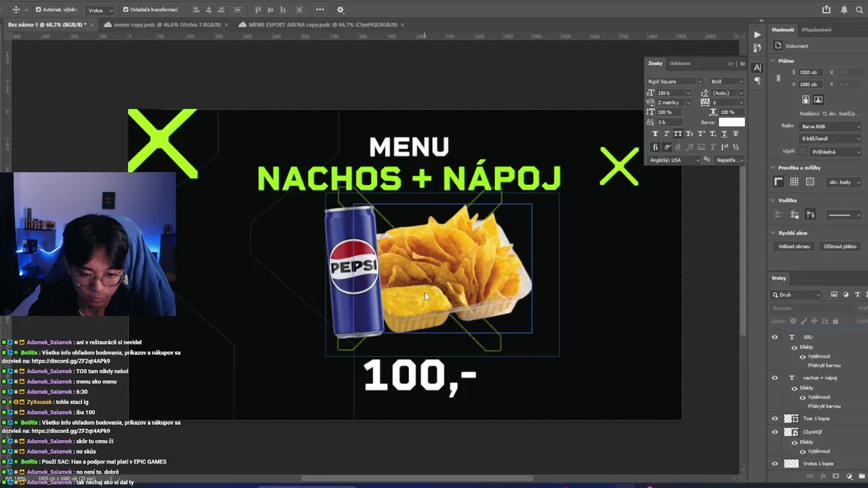868x488 pixels.
Task: Open the Vrstva auto-select dropdown
Action: pos(100,10)
